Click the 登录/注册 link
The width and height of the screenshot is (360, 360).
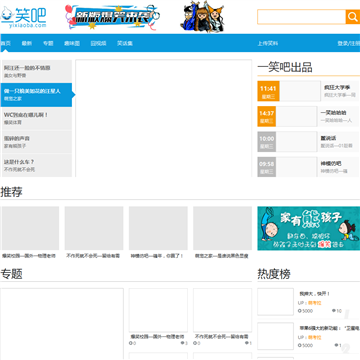[x=349, y=43]
